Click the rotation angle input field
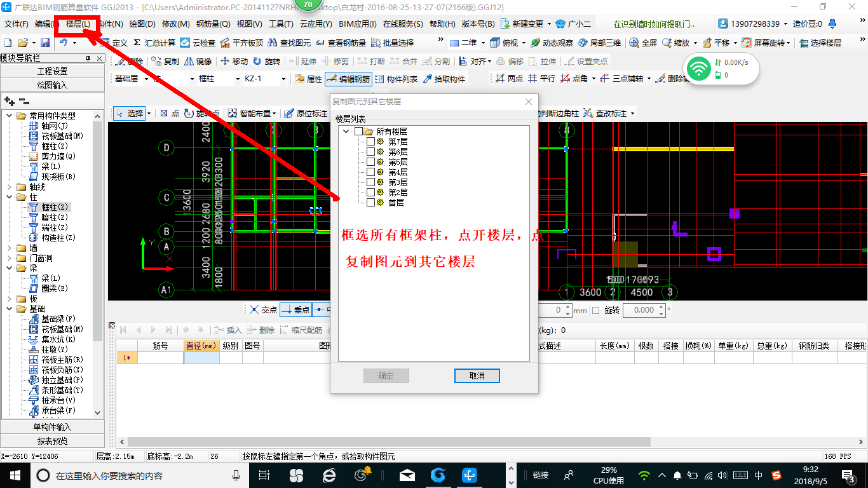The image size is (868, 488). (641, 311)
